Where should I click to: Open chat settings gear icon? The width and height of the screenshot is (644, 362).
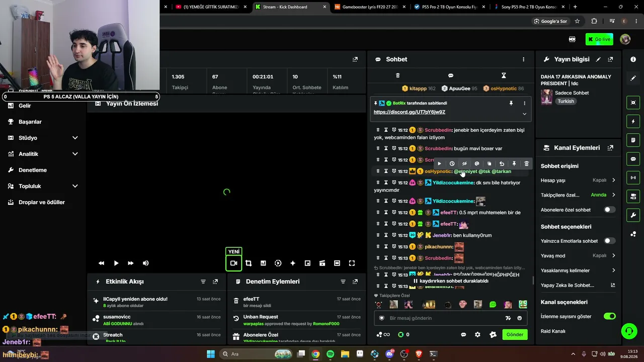477,334
